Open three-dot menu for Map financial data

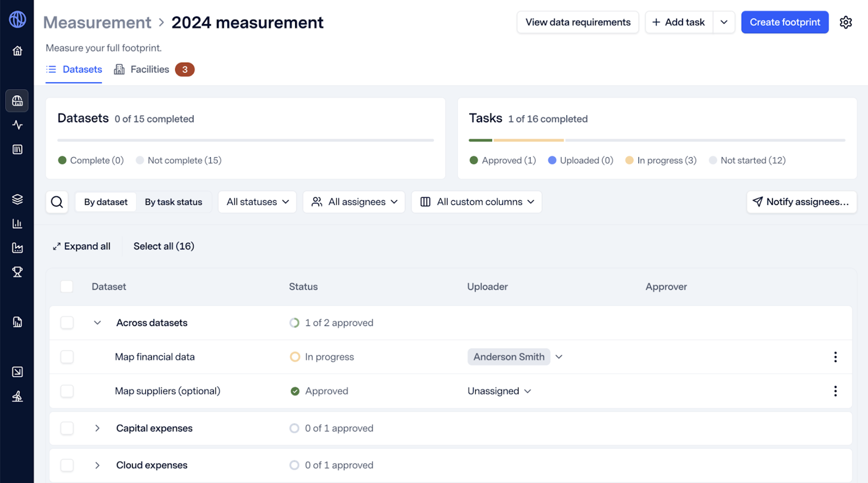coord(835,357)
